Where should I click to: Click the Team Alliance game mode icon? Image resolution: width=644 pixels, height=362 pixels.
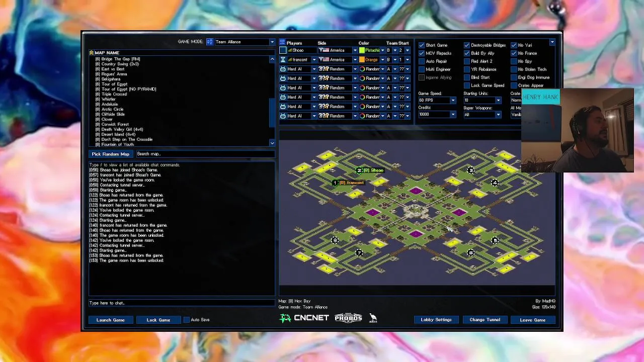(x=210, y=42)
